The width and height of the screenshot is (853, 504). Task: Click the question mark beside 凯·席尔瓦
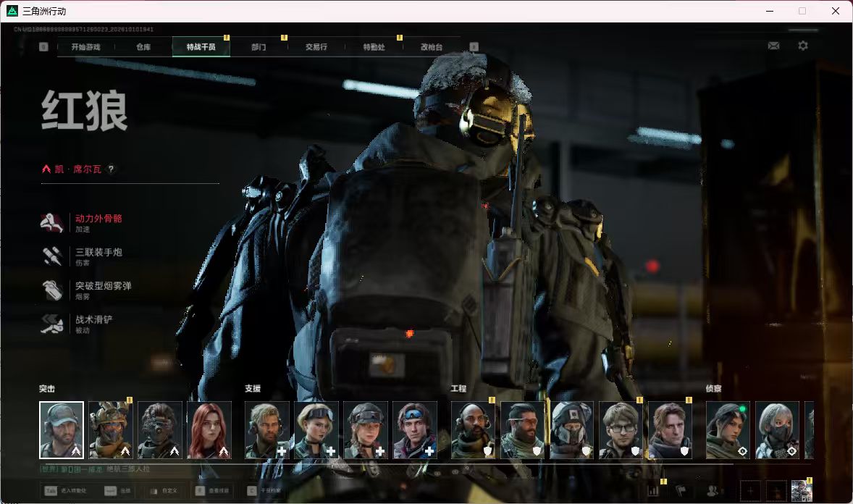pos(111,169)
